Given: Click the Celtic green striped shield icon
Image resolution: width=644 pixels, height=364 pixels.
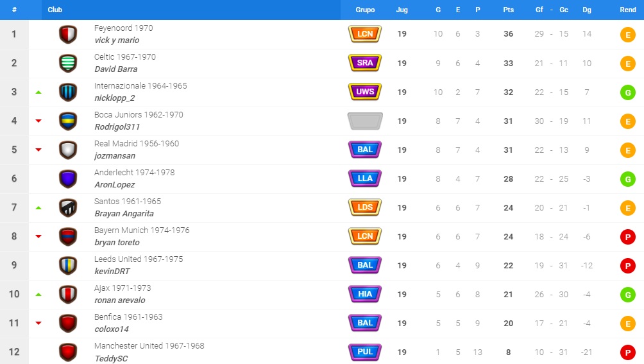Looking at the screenshot, I should coord(68,64).
